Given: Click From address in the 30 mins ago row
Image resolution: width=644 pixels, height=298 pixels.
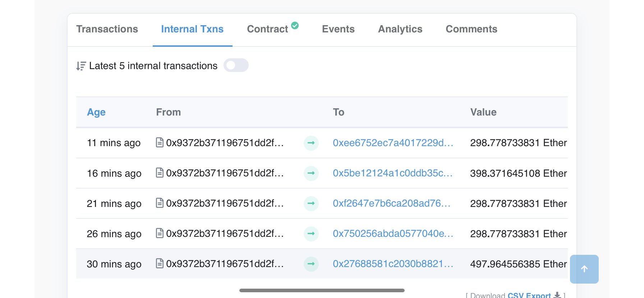Looking at the screenshot, I should click(x=225, y=264).
